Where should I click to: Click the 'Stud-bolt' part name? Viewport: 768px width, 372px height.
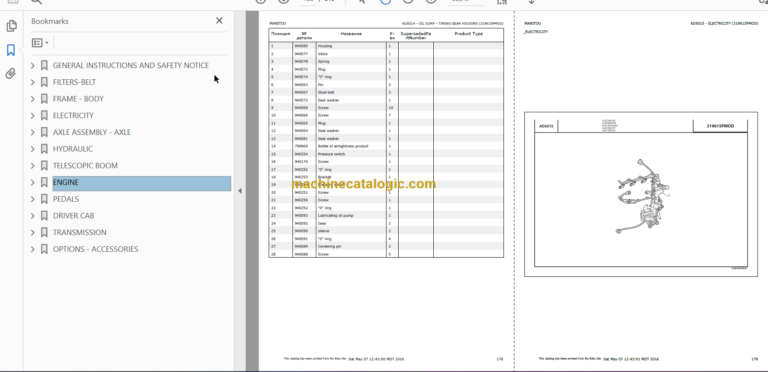325,93
